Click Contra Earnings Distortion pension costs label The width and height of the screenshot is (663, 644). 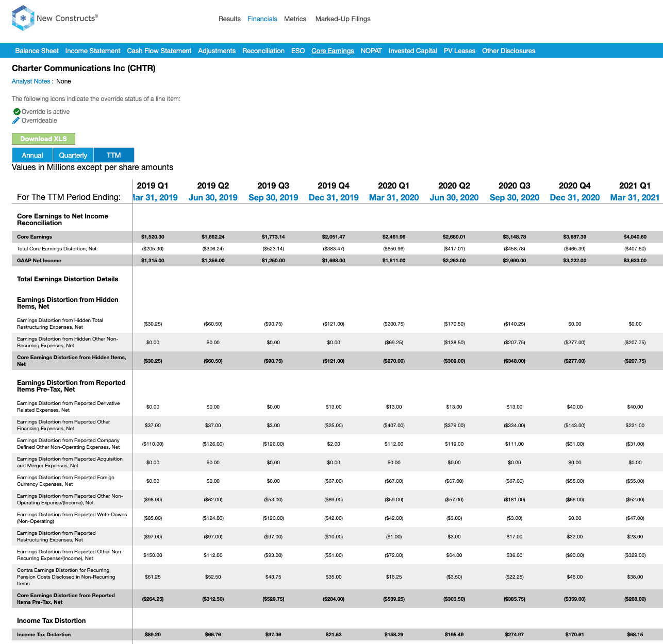[66, 577]
